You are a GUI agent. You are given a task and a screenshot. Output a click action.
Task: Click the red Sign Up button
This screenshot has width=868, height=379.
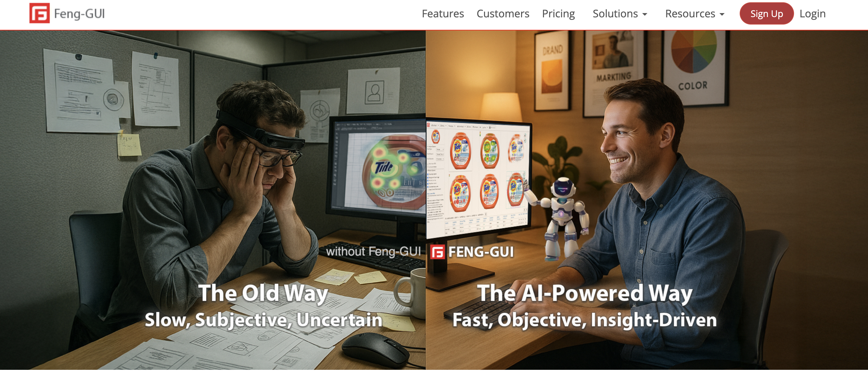[x=766, y=14]
